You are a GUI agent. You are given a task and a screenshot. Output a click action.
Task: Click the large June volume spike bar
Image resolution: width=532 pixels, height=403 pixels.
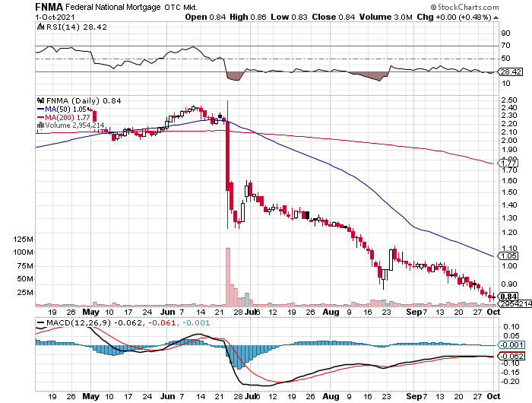[228, 277]
